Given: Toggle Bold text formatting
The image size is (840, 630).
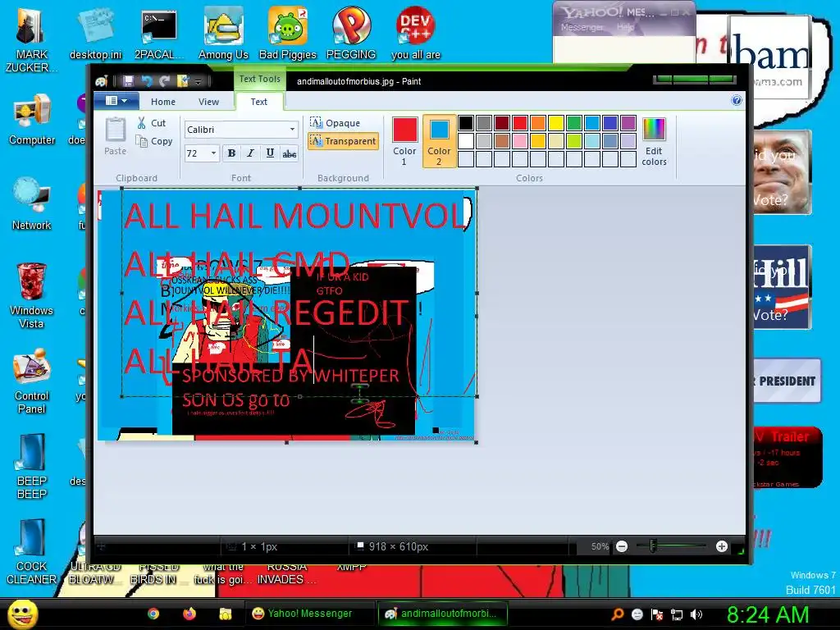Looking at the screenshot, I should [231, 153].
